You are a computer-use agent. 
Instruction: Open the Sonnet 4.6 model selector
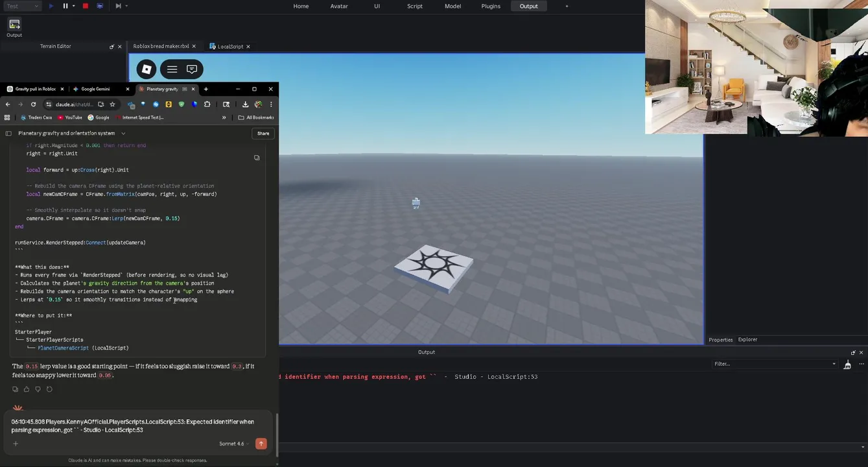click(234, 444)
